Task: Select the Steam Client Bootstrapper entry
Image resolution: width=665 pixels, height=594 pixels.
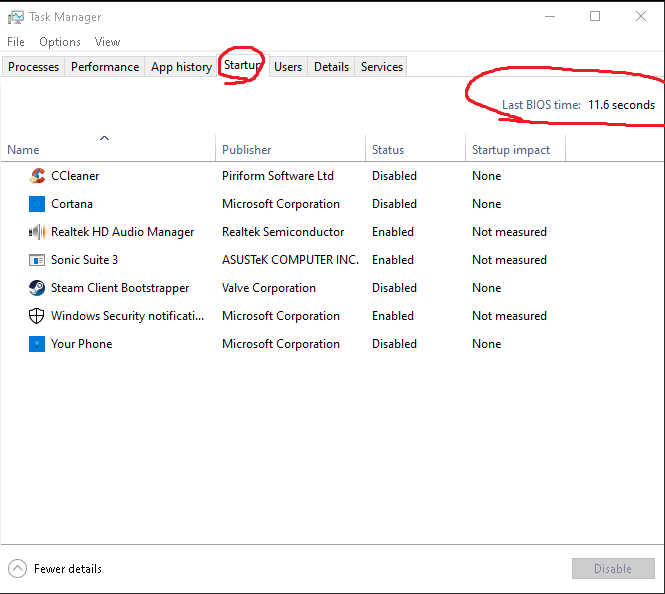Action: click(120, 288)
